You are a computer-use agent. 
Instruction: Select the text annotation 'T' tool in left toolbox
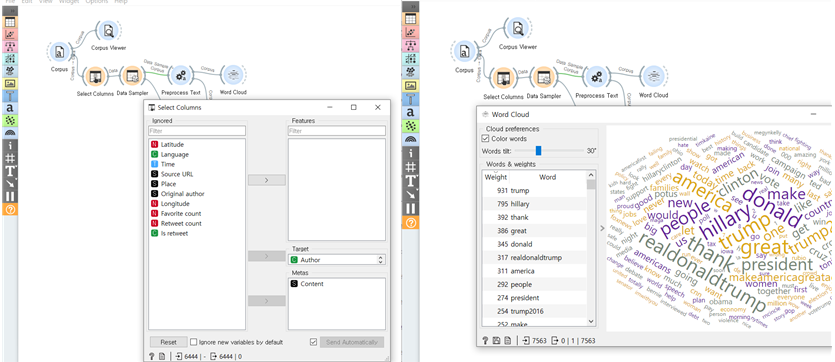tap(9, 170)
